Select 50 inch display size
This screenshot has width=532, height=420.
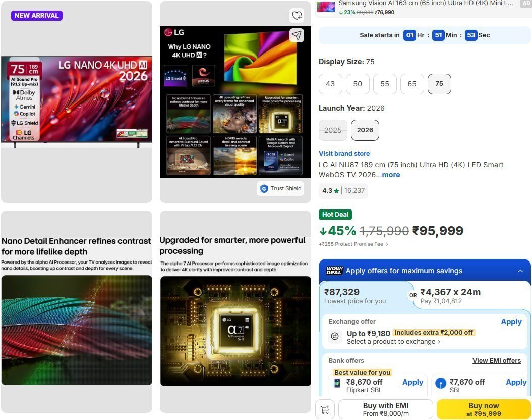tap(358, 84)
